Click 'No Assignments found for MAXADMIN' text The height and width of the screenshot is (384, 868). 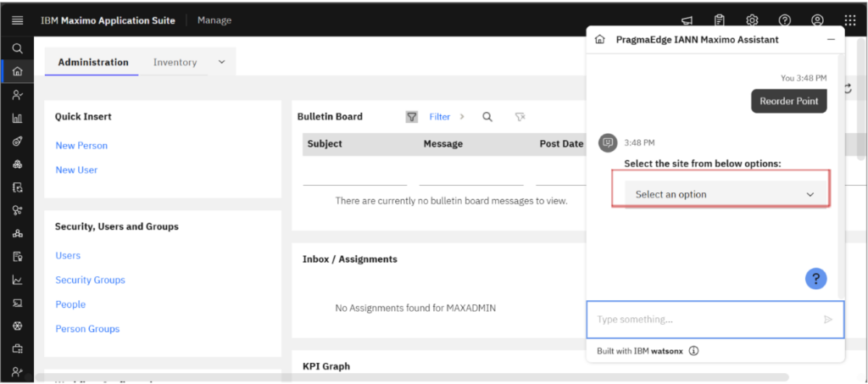click(x=415, y=308)
